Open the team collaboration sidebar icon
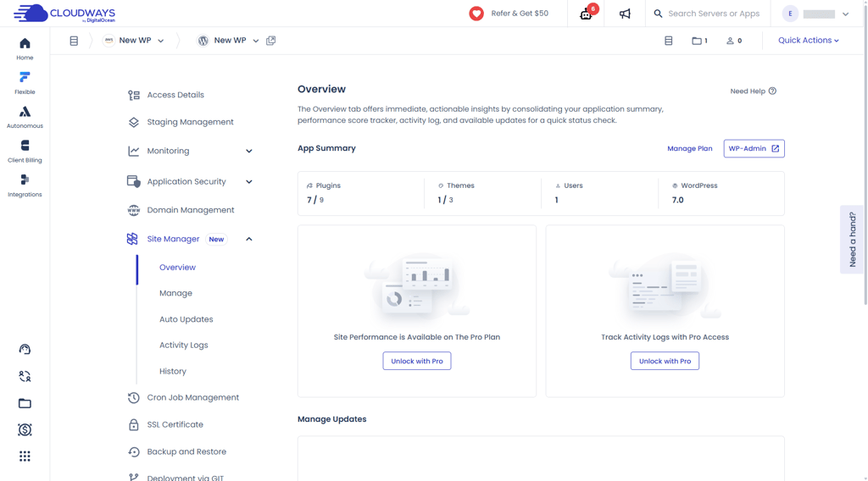Image resolution: width=868 pixels, height=481 pixels. point(25,376)
